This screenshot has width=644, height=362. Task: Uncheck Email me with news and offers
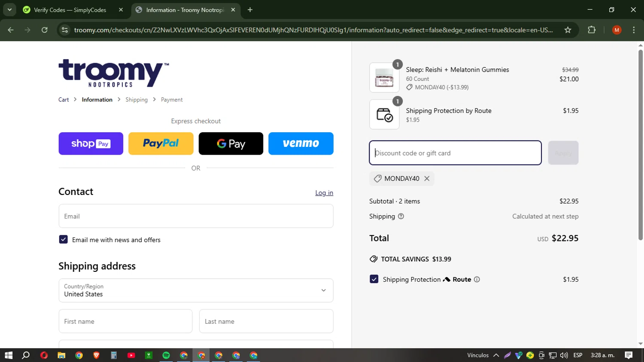click(x=63, y=240)
